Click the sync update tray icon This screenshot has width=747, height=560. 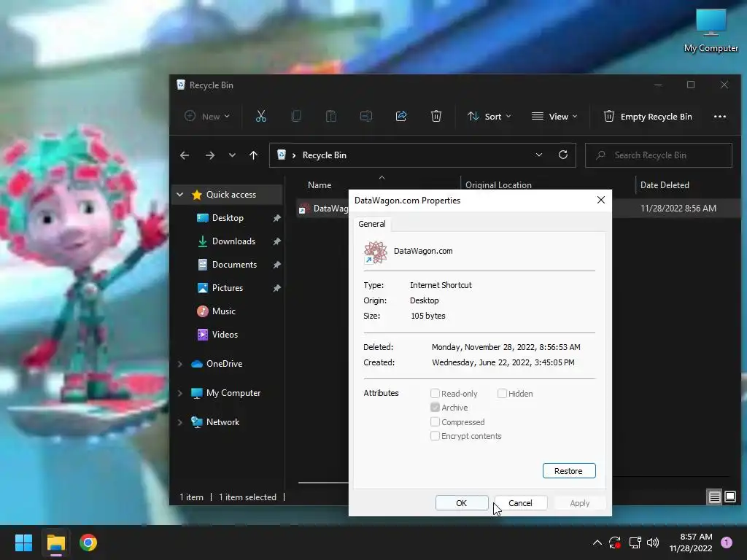click(x=614, y=542)
